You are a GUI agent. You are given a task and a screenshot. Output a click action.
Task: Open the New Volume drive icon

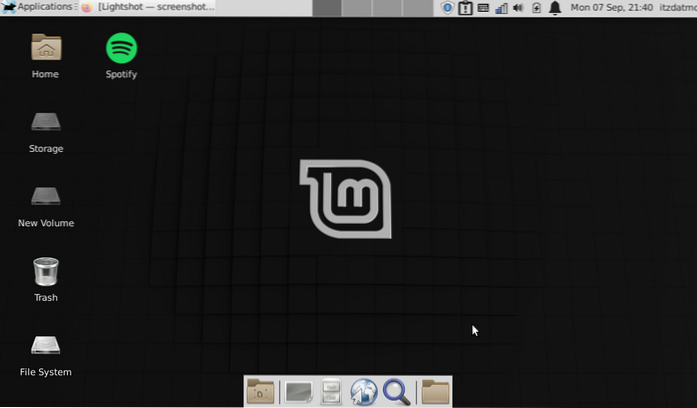coord(45,197)
